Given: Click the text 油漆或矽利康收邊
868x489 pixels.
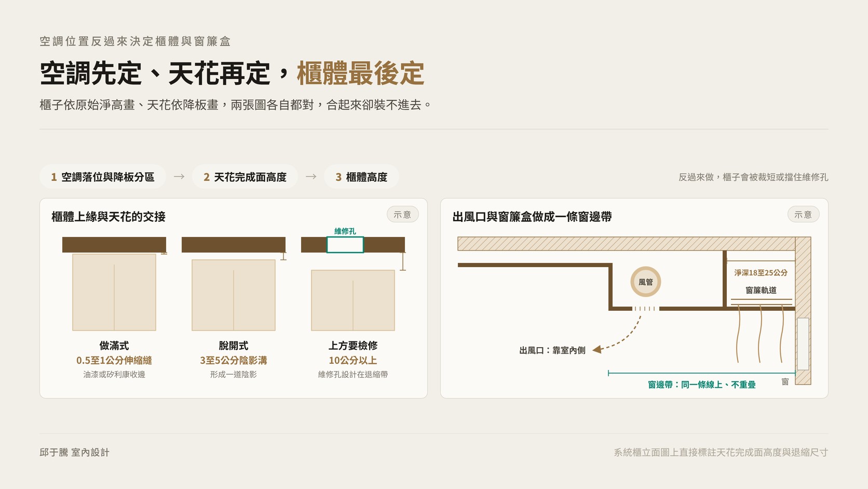Looking at the screenshot, I should point(114,374).
